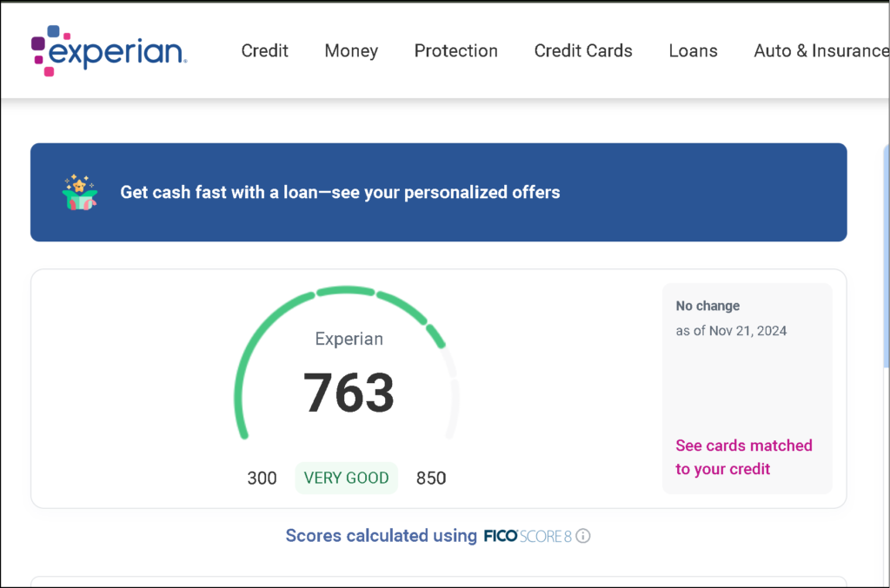Click the gift box icon in the banner
This screenshot has width=890, height=588.
[x=80, y=192]
